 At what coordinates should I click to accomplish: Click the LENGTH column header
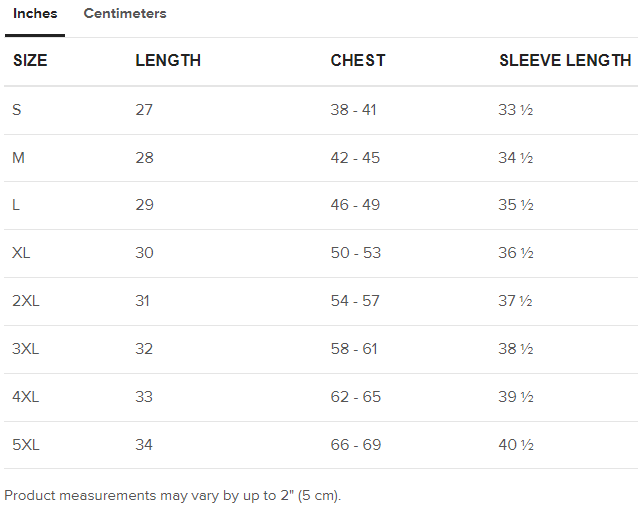click(168, 61)
